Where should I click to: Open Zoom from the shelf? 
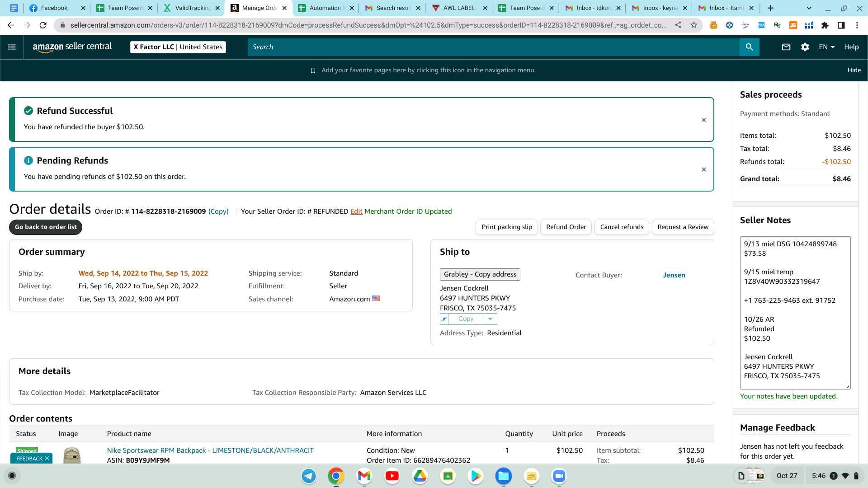tap(559, 476)
